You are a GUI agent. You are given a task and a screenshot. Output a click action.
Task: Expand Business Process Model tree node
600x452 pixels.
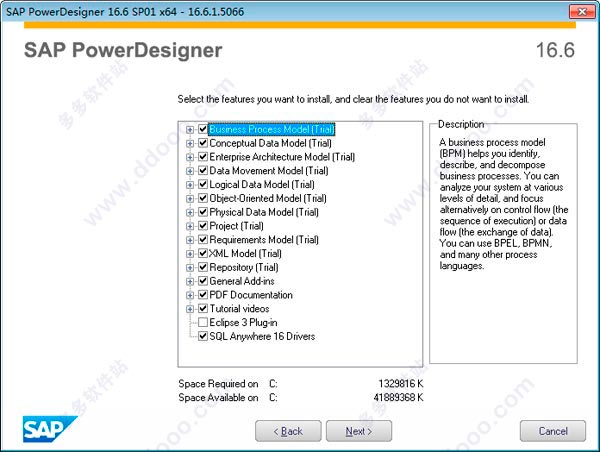[189, 130]
